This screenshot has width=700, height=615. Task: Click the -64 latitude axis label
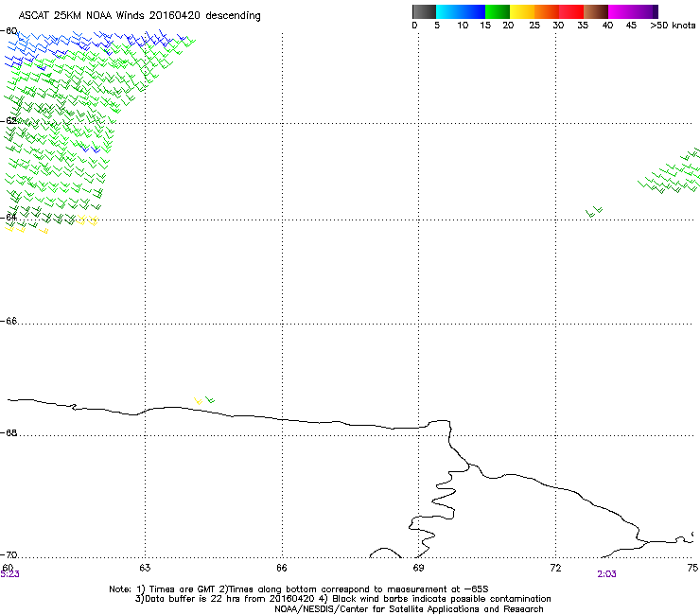pos(9,217)
